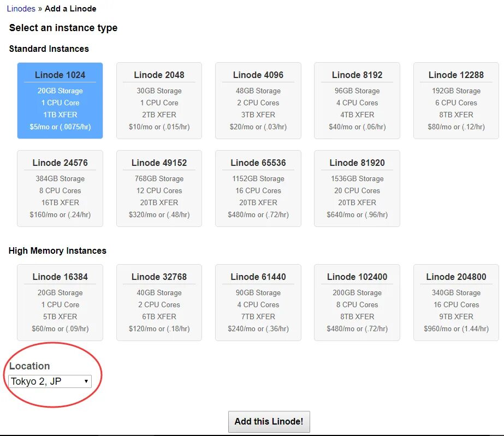Click the "Select an instance type" heading
This screenshot has width=504, height=436.
63,28
